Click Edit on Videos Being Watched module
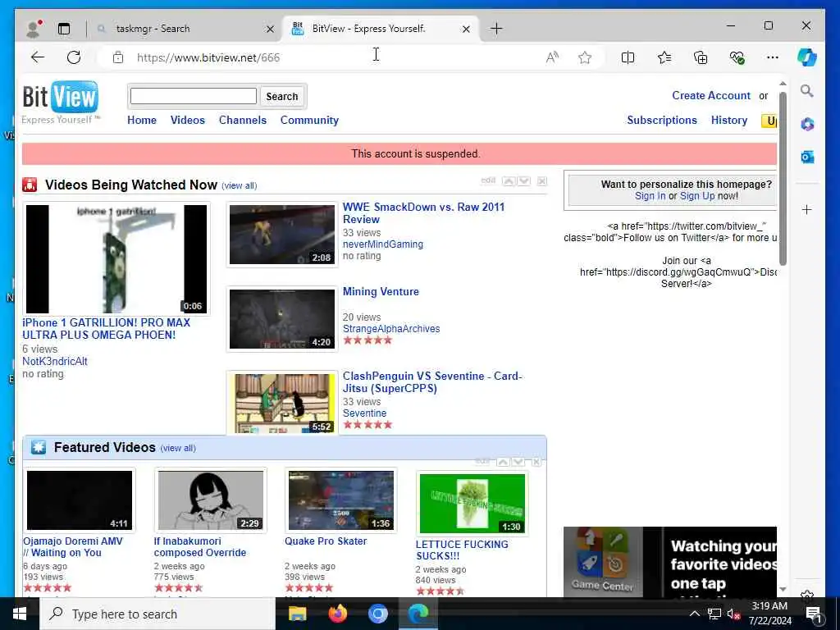 pos(488,180)
